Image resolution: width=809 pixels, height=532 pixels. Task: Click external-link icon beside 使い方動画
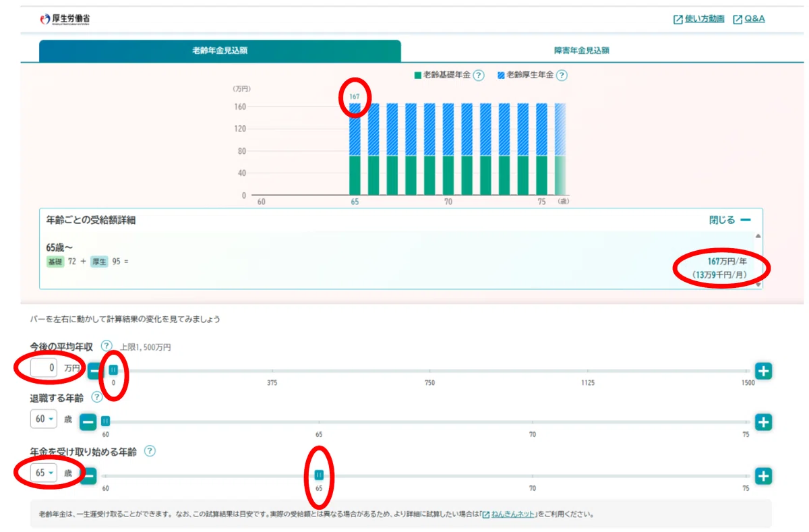678,20
